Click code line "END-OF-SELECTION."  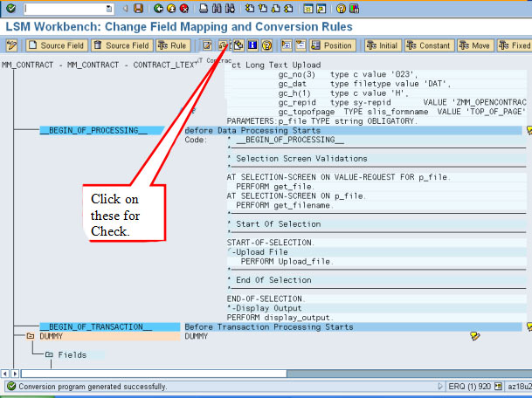[x=266, y=298]
